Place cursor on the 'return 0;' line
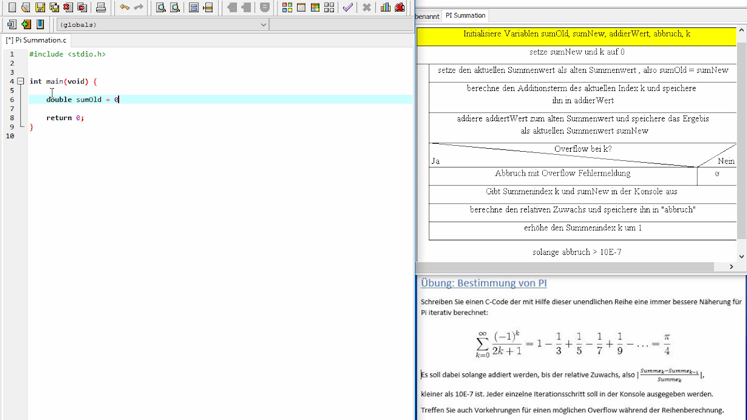The height and width of the screenshot is (420, 747). [x=65, y=118]
